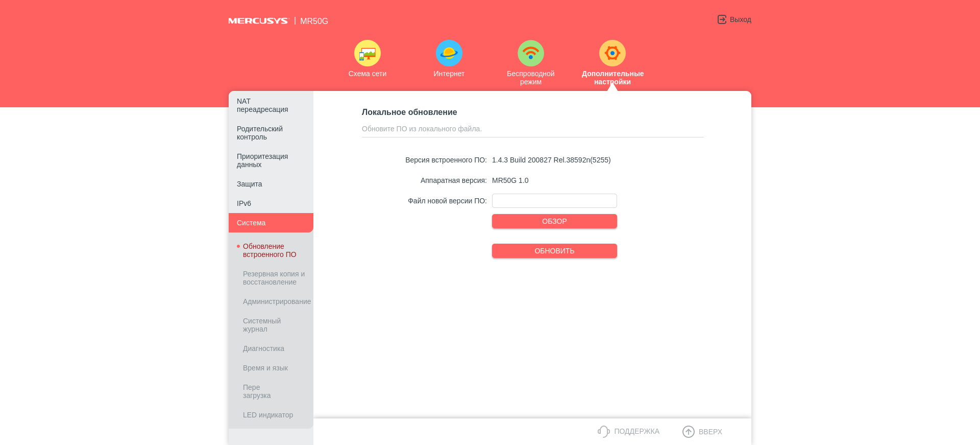
Task: Open the Internet (Интернет) planet icon
Action: pos(449,53)
